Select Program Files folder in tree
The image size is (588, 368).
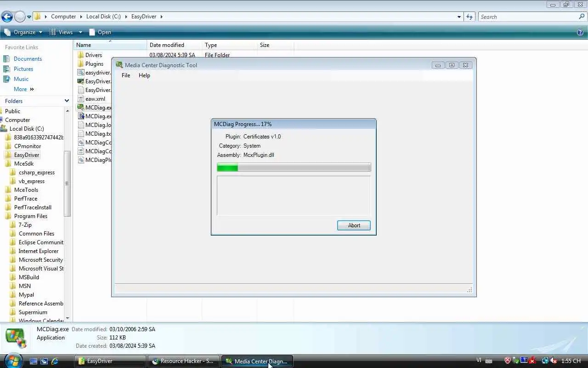click(31, 216)
